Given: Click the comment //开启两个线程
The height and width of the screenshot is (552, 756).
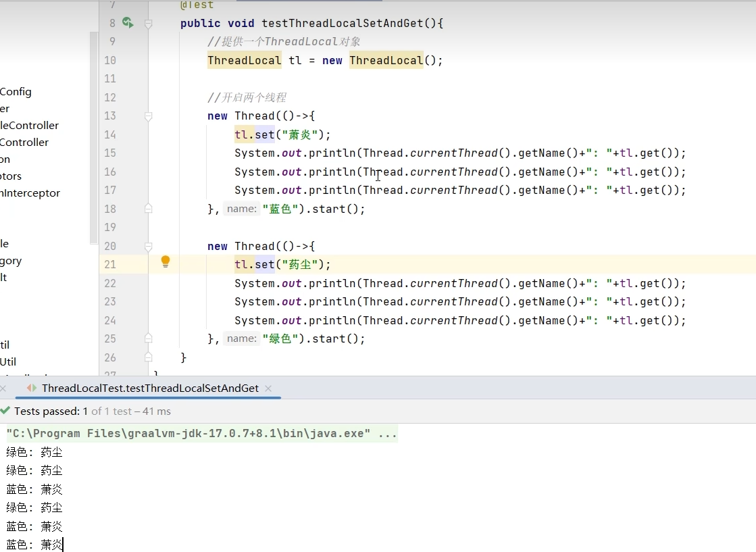Looking at the screenshot, I should pyautogui.click(x=247, y=97).
